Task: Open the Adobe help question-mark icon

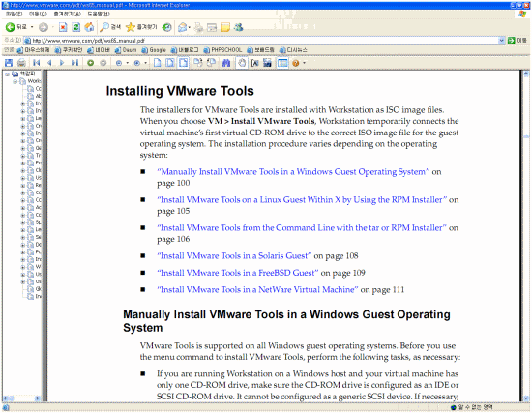Action: pos(296,63)
